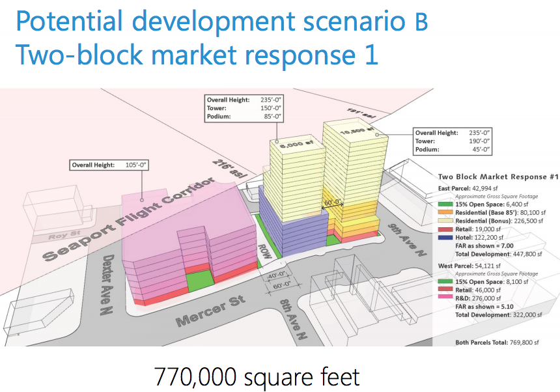This screenshot has width=560, height=392.
Task: Click the 'Tower: 150'-0"' line in the callout
Action: tap(244, 108)
